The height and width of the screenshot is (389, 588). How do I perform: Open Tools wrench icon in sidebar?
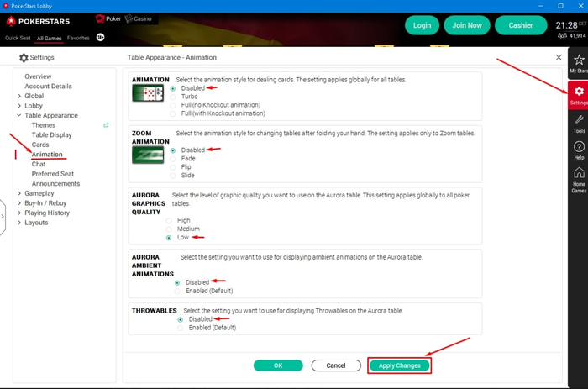[x=579, y=119]
